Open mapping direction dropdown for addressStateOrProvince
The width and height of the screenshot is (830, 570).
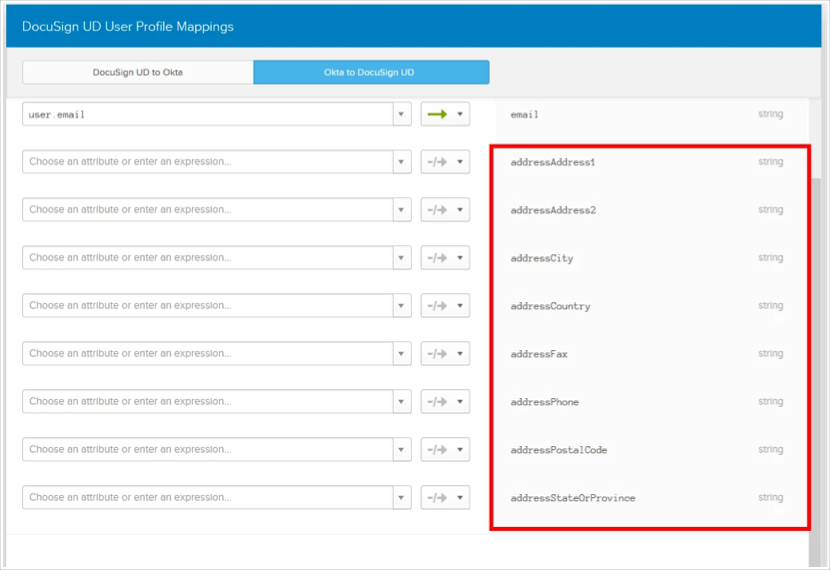(x=460, y=498)
